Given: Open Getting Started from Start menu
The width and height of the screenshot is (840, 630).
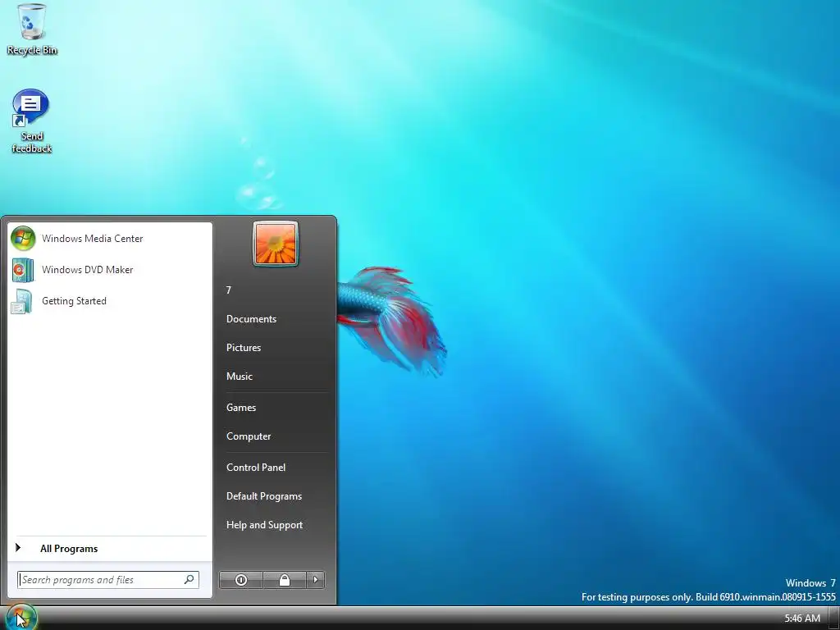Looking at the screenshot, I should click(110, 301).
